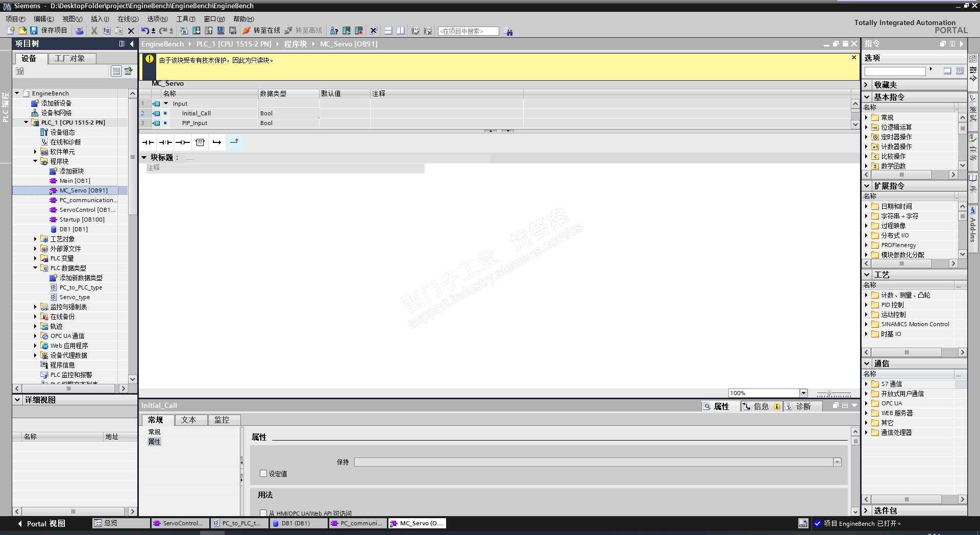Click the download to device icon
Viewport: 980px width, 535px height.
tap(197, 31)
